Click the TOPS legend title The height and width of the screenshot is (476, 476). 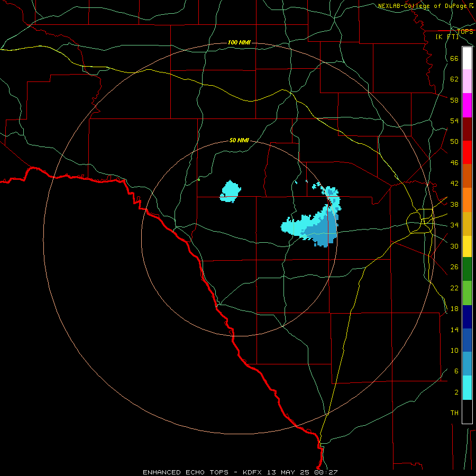[465, 32]
